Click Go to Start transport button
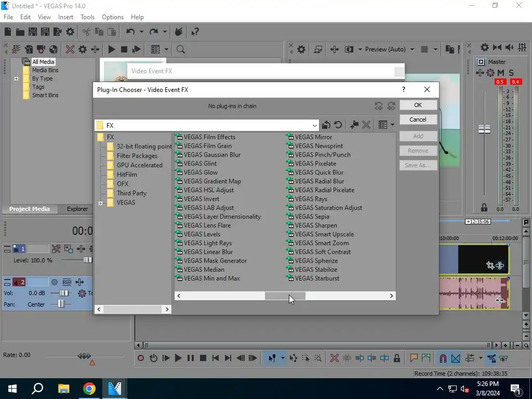Image resolution: width=532 pixels, height=399 pixels. 216,358
